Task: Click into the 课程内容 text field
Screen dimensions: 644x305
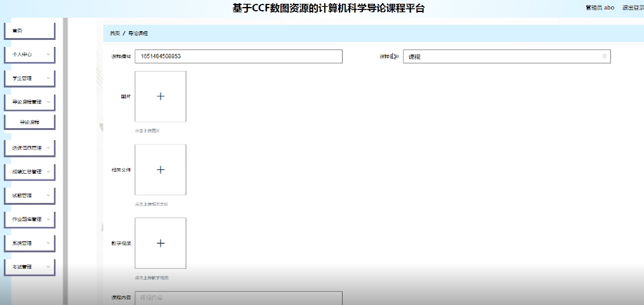Action: [239, 297]
